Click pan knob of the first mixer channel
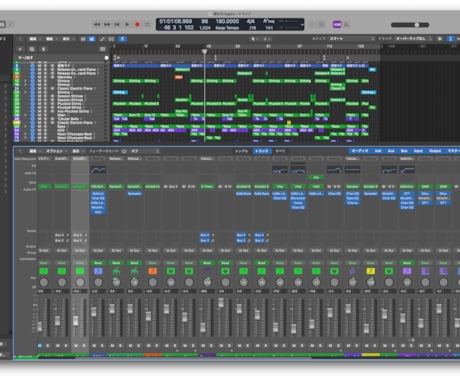The width and height of the screenshot is (460, 380). pyautogui.click(x=44, y=283)
